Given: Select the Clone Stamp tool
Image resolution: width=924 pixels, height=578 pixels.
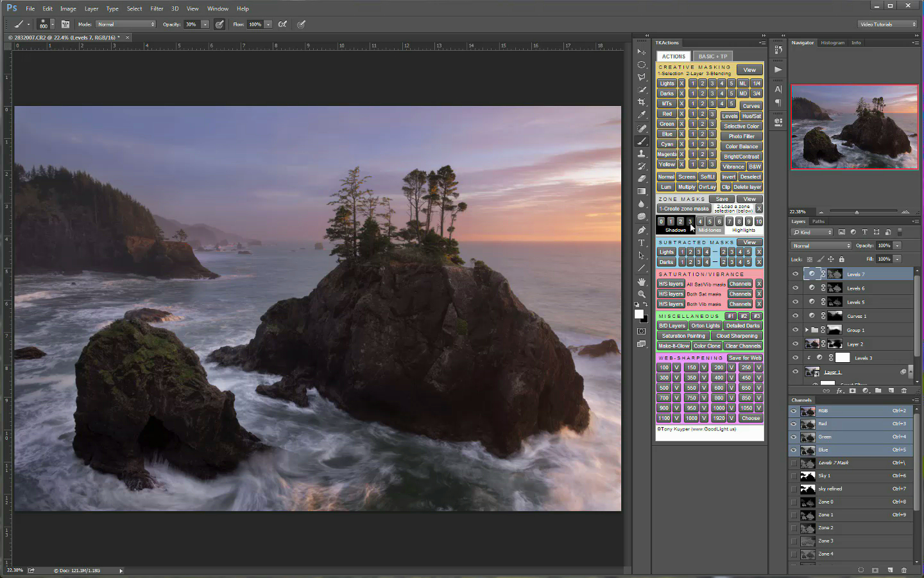Looking at the screenshot, I should coord(641,153).
